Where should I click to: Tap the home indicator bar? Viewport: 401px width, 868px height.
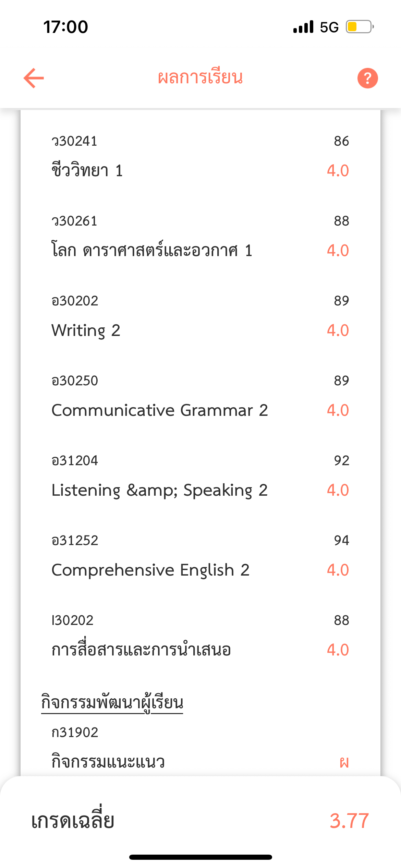tap(200, 857)
